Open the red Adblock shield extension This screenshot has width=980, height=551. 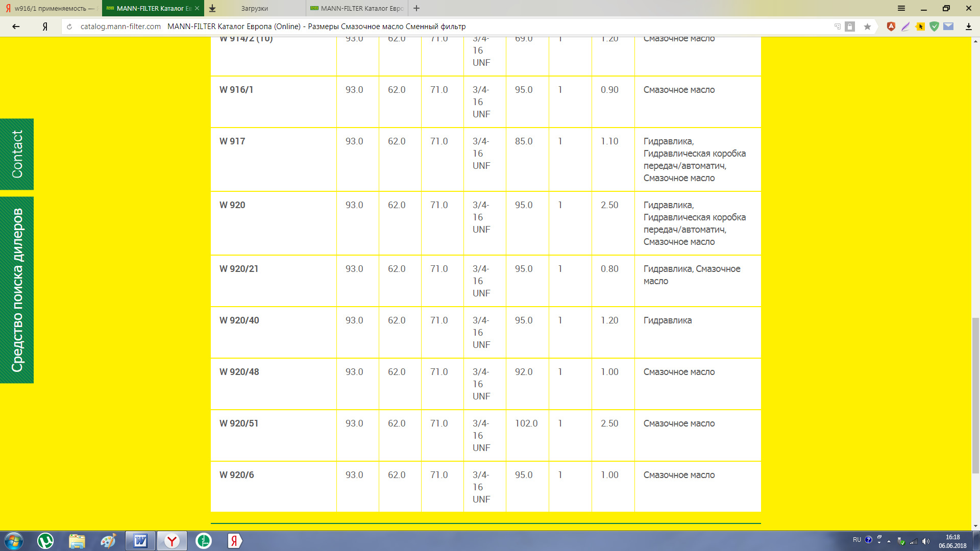891,27
